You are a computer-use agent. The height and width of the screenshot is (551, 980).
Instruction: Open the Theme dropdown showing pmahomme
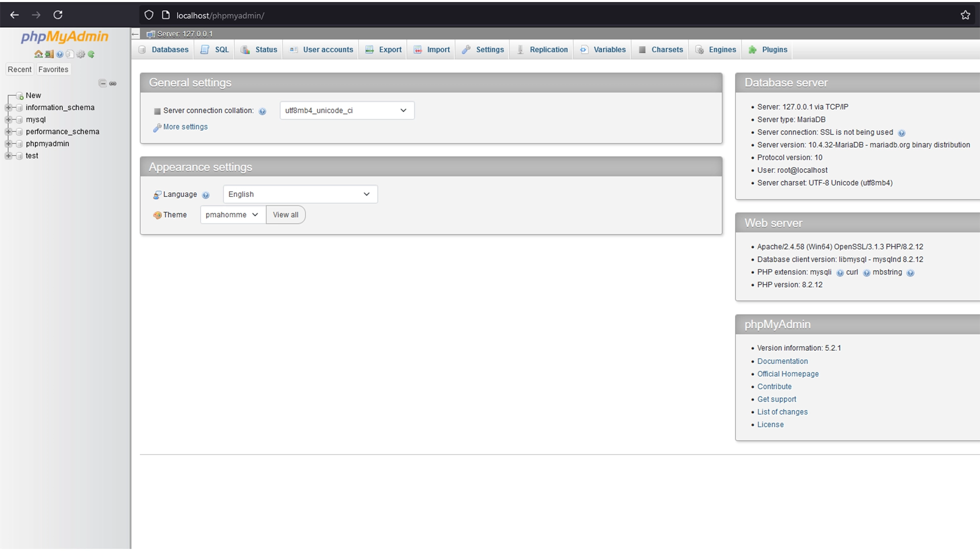point(233,215)
